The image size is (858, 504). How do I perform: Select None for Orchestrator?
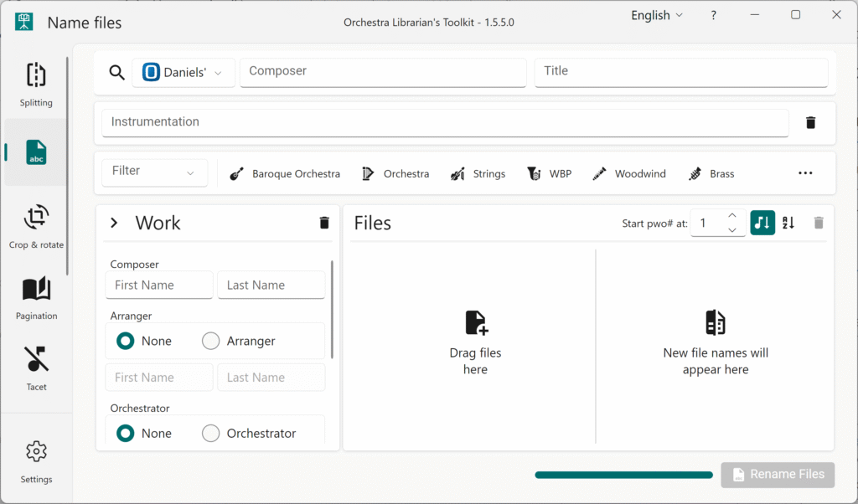[x=126, y=434]
